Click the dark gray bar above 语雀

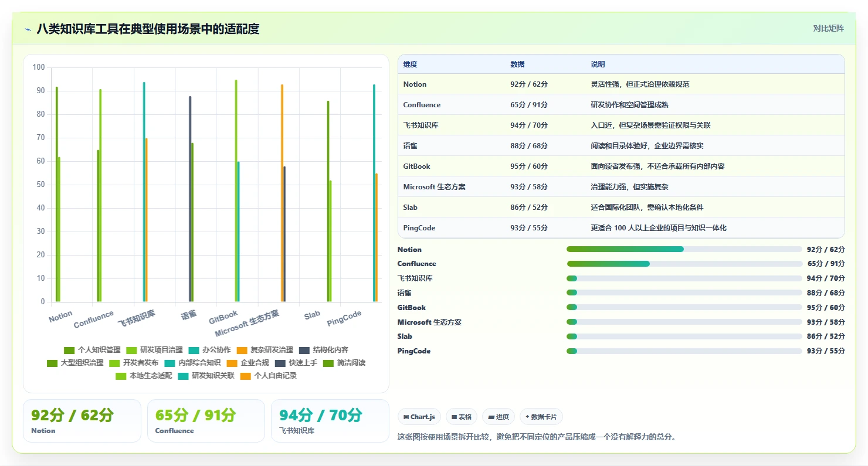(x=190, y=199)
